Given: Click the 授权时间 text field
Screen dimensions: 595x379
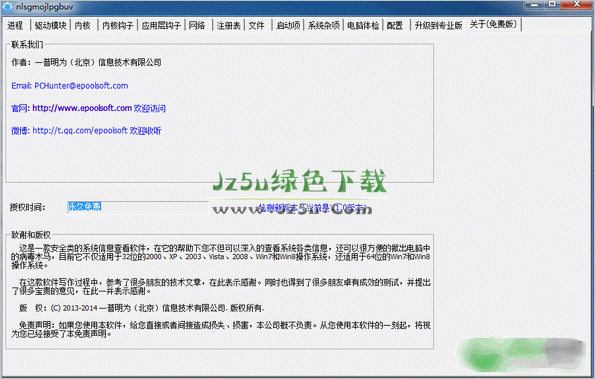Looking at the screenshot, I should [138, 207].
